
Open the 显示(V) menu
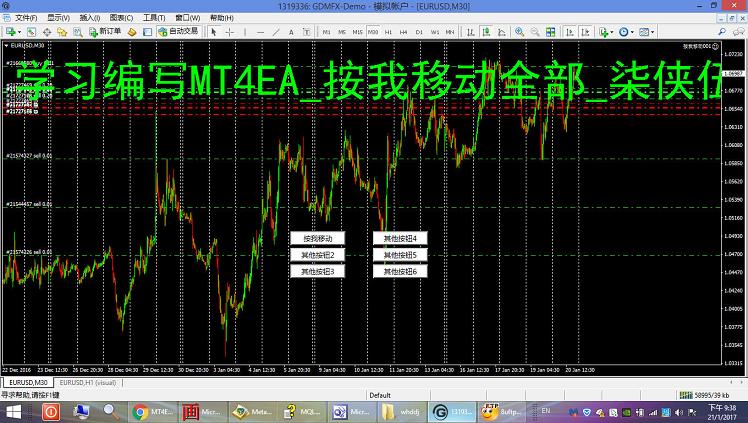[x=58, y=18]
